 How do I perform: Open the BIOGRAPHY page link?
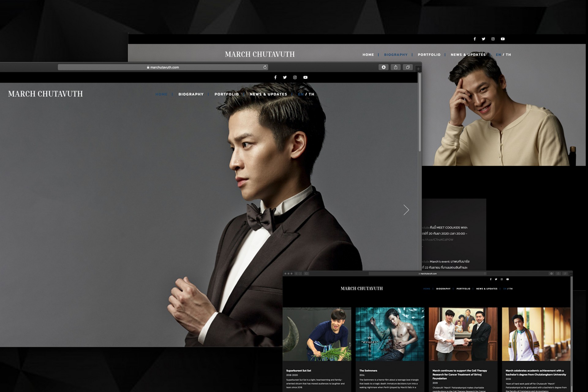tap(191, 94)
